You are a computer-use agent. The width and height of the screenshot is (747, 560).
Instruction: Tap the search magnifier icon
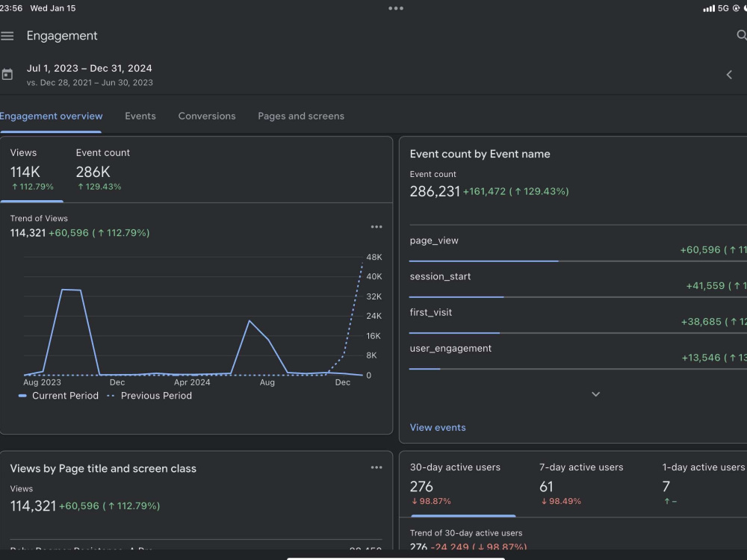click(741, 35)
